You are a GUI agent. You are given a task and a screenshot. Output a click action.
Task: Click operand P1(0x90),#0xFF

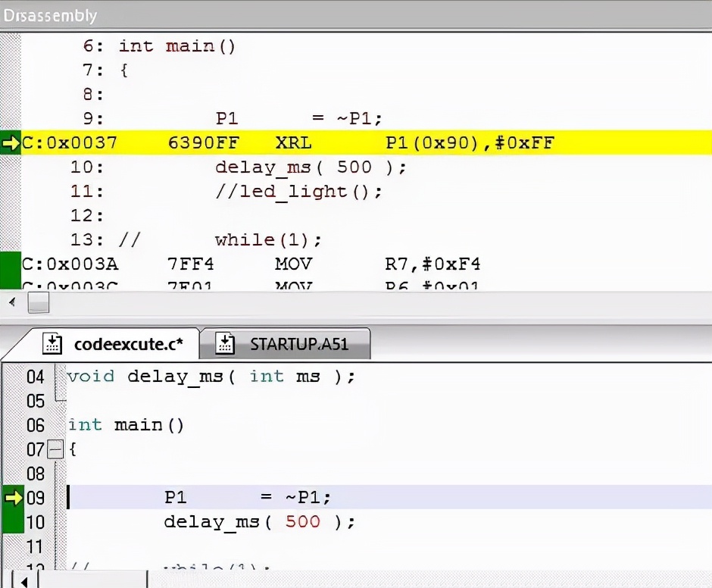470,143
